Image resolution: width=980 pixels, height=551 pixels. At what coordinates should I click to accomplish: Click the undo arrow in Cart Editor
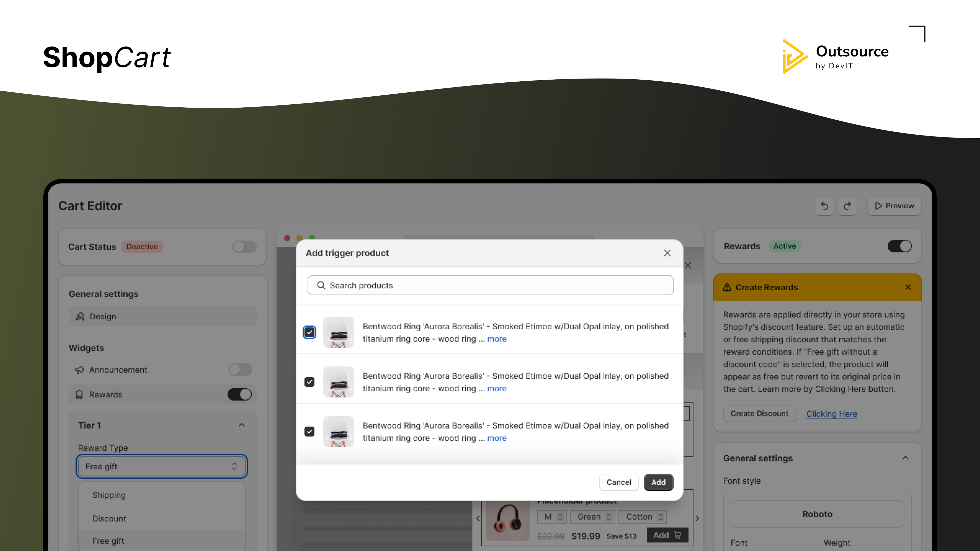point(824,206)
